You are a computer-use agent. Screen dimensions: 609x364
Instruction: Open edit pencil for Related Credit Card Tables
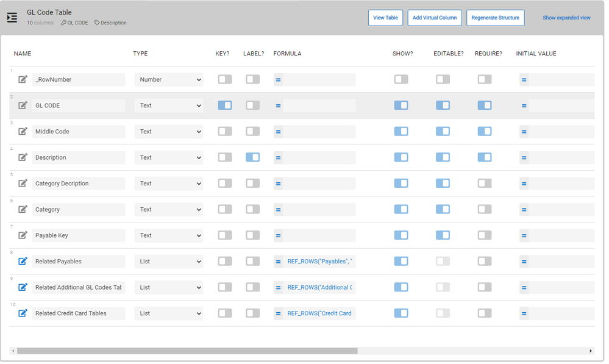[23, 314]
